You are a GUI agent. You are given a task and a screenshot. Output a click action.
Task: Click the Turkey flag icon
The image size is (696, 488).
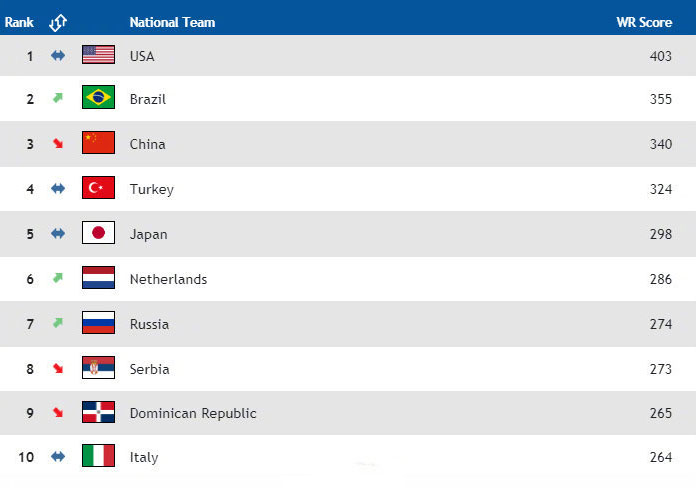[98, 188]
